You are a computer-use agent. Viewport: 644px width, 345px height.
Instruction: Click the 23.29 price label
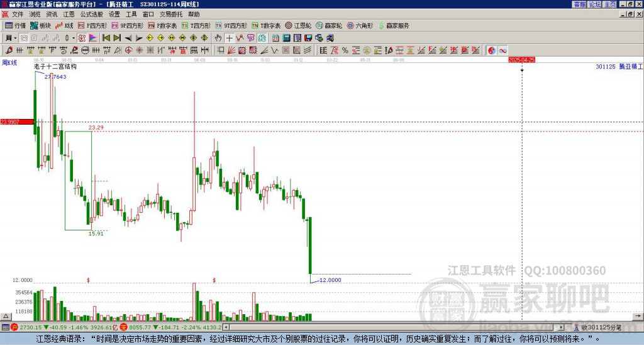point(96,127)
